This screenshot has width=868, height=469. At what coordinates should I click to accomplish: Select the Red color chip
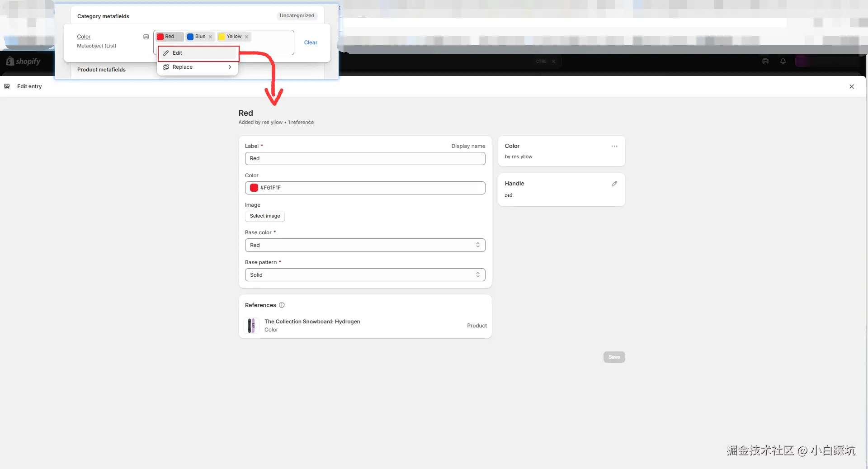point(169,37)
